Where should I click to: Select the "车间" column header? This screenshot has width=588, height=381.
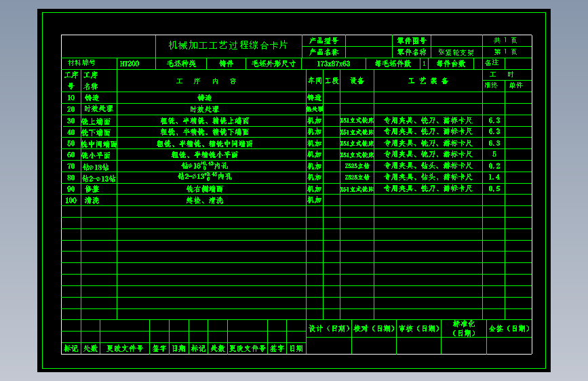coord(315,81)
